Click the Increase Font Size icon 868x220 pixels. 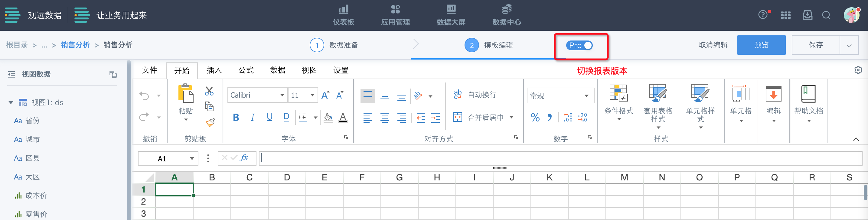(x=325, y=95)
